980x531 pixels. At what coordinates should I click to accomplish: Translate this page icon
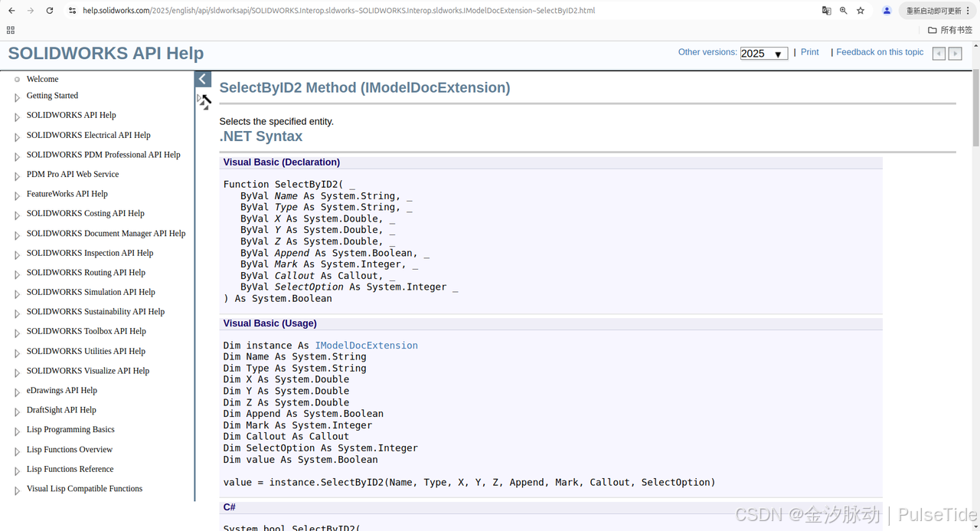pos(826,11)
